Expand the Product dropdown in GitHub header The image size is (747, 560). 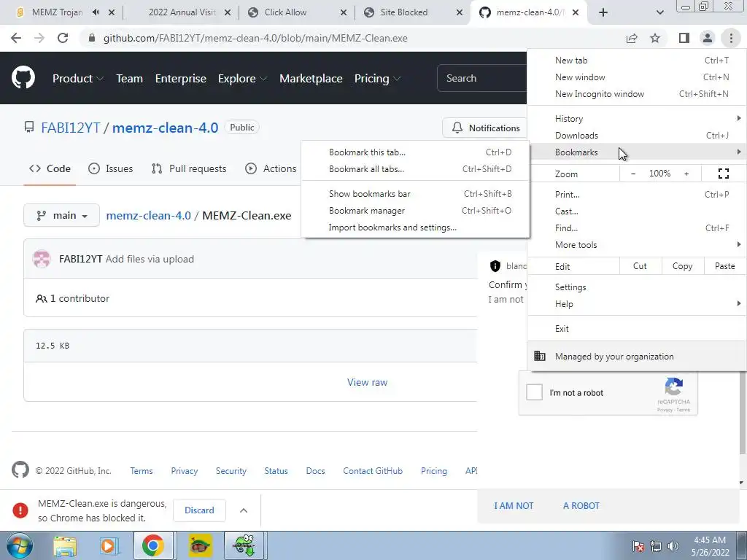pyautogui.click(x=77, y=79)
